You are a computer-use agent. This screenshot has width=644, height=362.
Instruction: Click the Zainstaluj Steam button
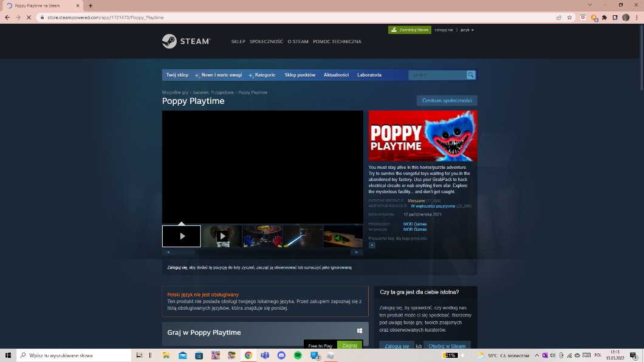point(409,30)
